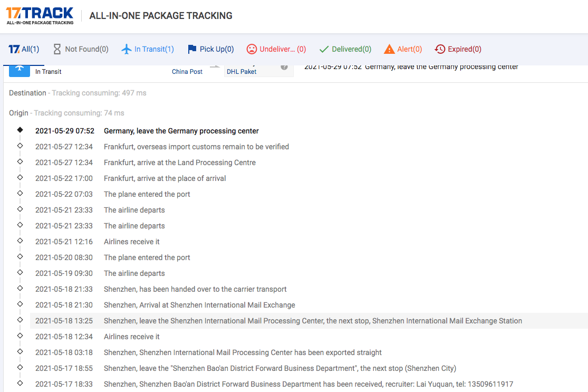Image resolution: width=588 pixels, height=392 pixels.
Task: Click the ALL-IN-ONE PACKAGE TRACKING heading
Action: 161,16
